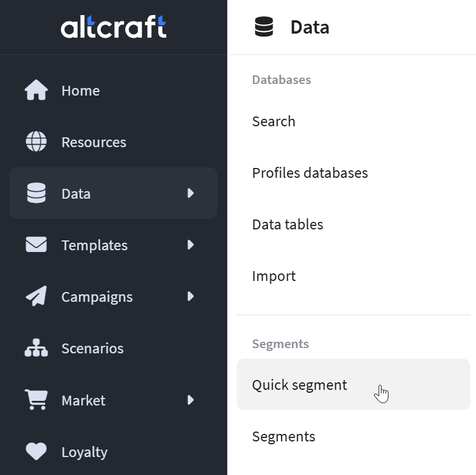Viewport: 476px width, 475px height.
Task: Click the Scenarios hierarchy icon
Action: click(x=36, y=348)
